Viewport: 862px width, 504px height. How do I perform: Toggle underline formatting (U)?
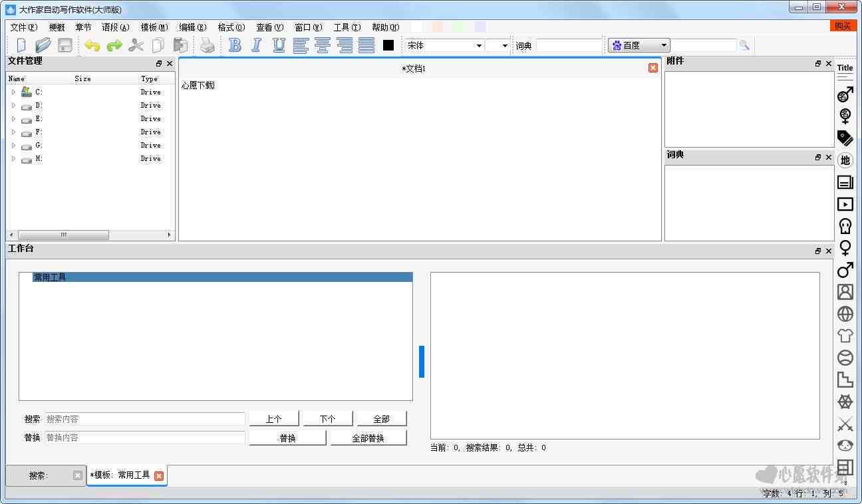[279, 45]
